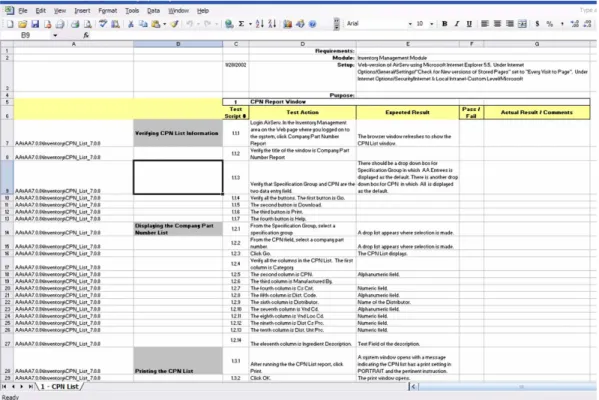The height and width of the screenshot is (400, 599).
Task: Cut selection with the scissors icon
Action: tap(131, 24)
